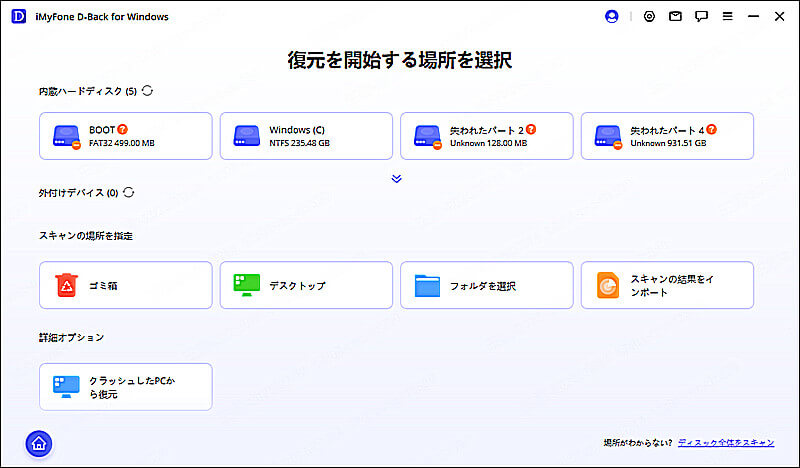Click the warning badge next to BOOT

tap(123, 129)
